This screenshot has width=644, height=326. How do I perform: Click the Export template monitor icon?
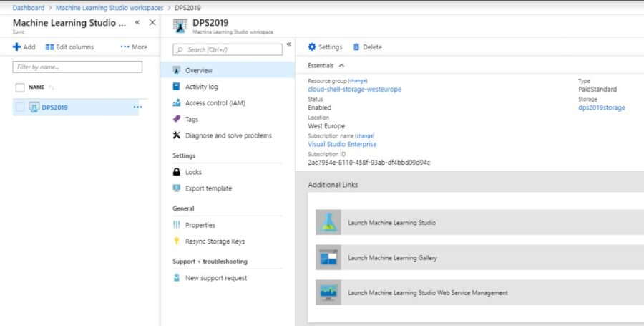coord(177,188)
